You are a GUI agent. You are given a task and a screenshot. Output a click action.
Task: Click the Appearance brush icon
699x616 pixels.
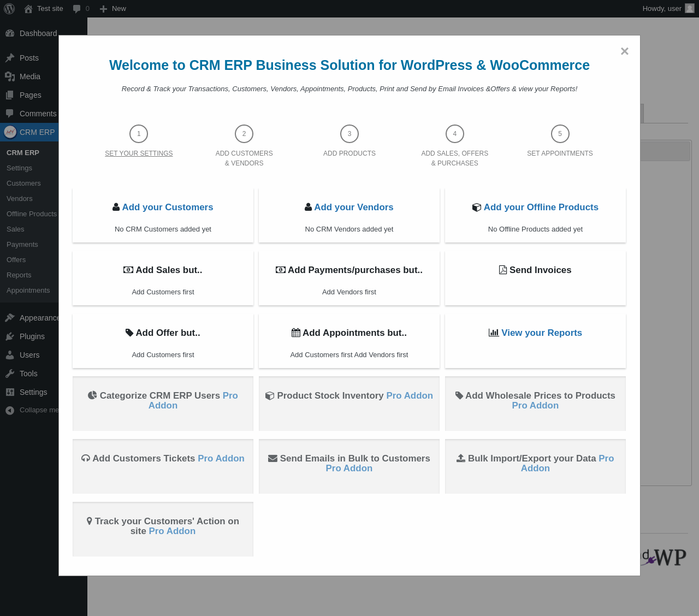(x=10, y=318)
